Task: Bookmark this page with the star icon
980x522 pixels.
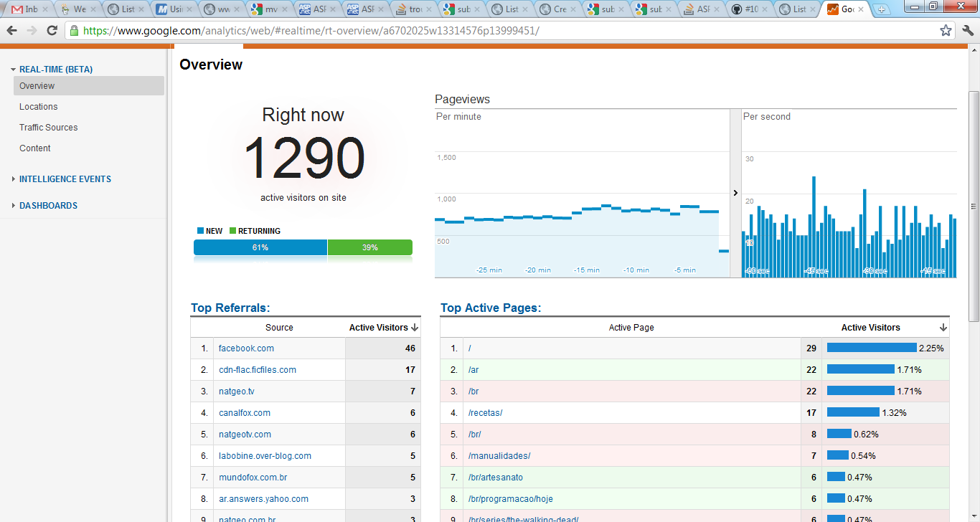Action: pyautogui.click(x=946, y=31)
